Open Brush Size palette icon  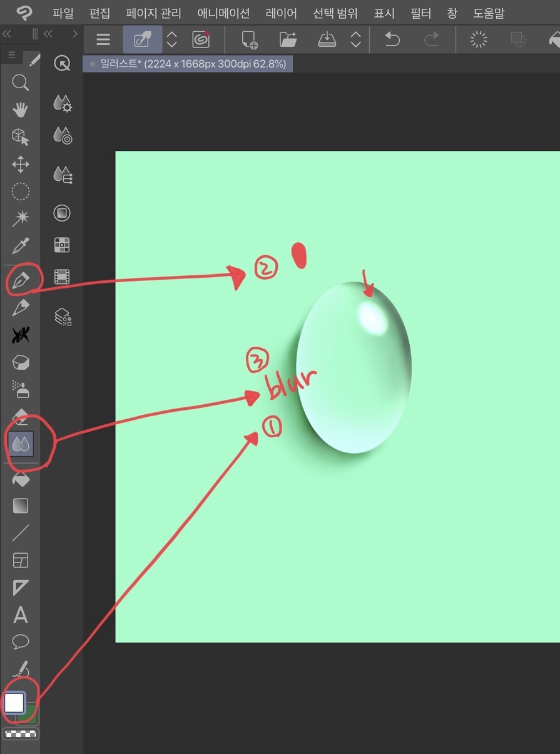62,175
